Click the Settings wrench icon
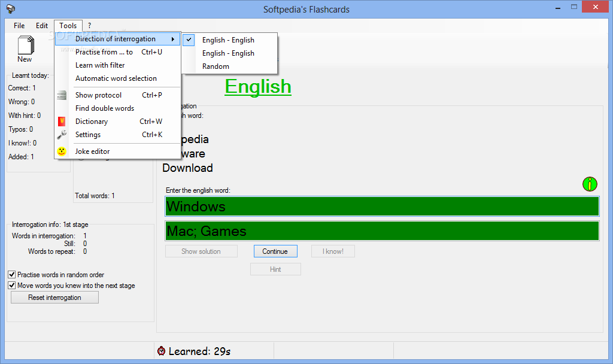613x364 pixels. point(62,135)
